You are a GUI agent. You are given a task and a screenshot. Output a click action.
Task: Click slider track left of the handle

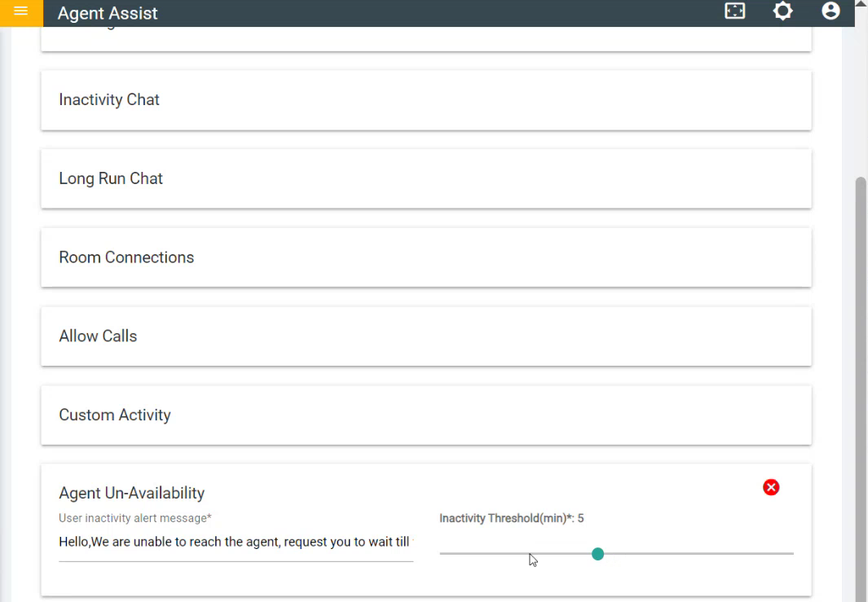pyautogui.click(x=489, y=554)
